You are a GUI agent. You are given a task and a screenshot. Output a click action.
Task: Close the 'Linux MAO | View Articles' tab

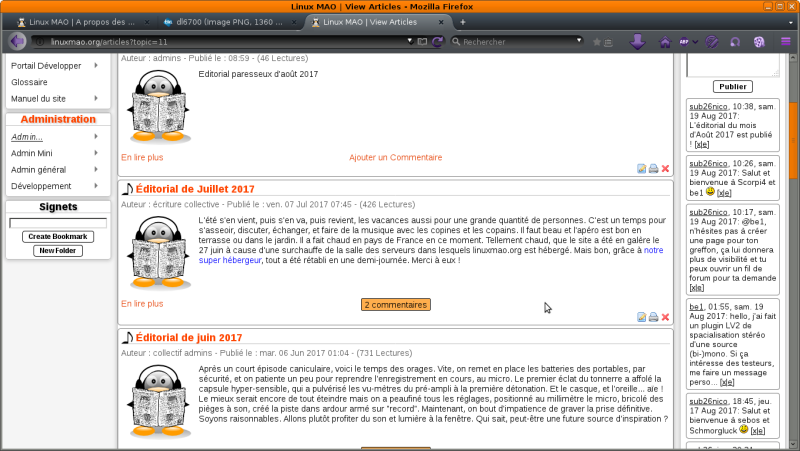tap(441, 22)
